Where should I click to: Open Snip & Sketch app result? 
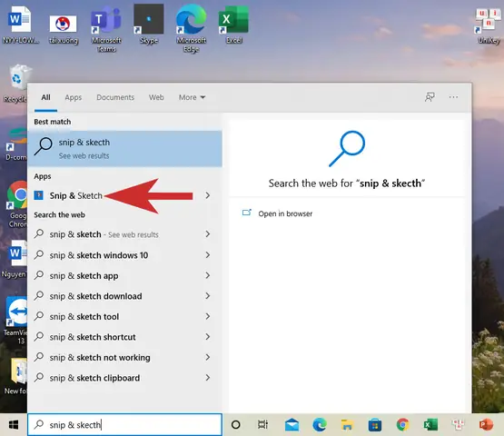(124, 195)
